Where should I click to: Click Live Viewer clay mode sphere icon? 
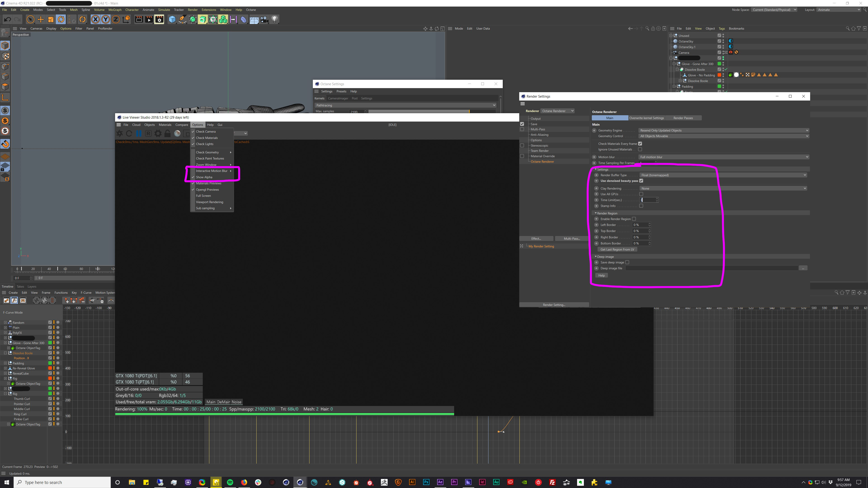(x=177, y=133)
